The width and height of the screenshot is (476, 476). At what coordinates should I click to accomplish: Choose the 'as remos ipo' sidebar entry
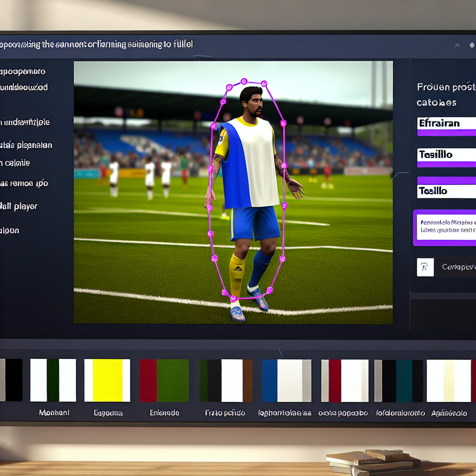point(24,184)
